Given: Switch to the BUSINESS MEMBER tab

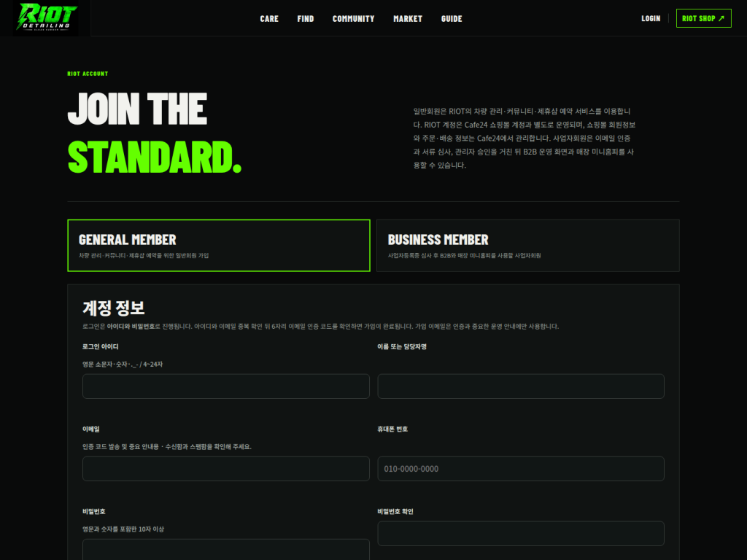Looking at the screenshot, I should tap(528, 246).
